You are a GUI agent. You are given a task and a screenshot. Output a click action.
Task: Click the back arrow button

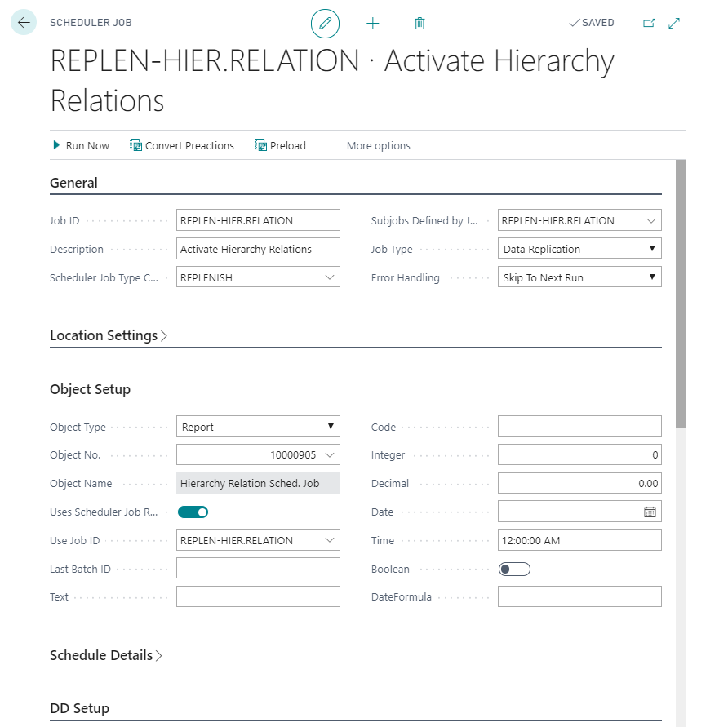(x=23, y=23)
